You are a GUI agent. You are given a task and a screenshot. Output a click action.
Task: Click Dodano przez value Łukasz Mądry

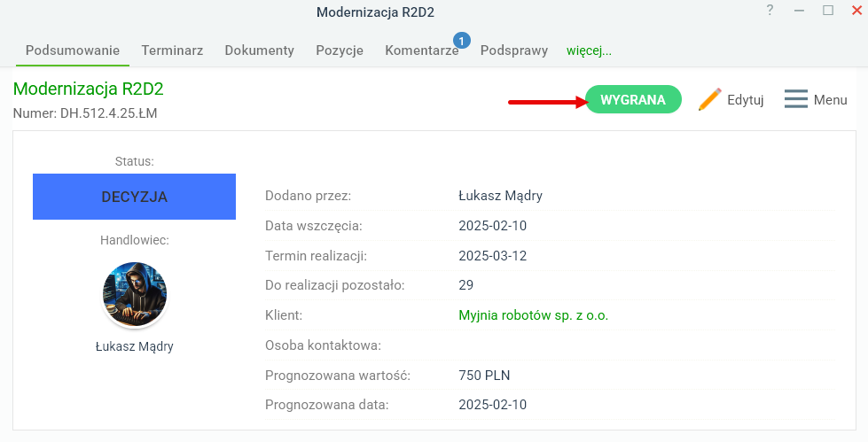click(500, 196)
